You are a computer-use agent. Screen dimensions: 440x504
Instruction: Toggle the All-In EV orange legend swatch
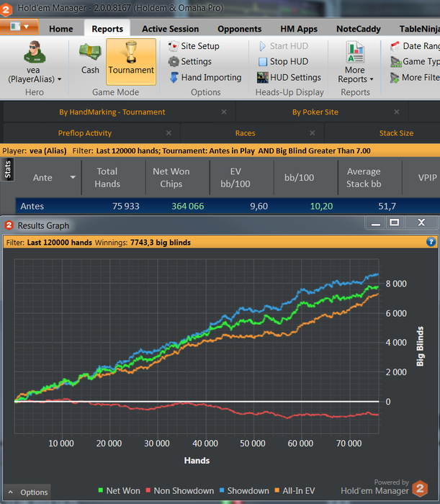277,490
